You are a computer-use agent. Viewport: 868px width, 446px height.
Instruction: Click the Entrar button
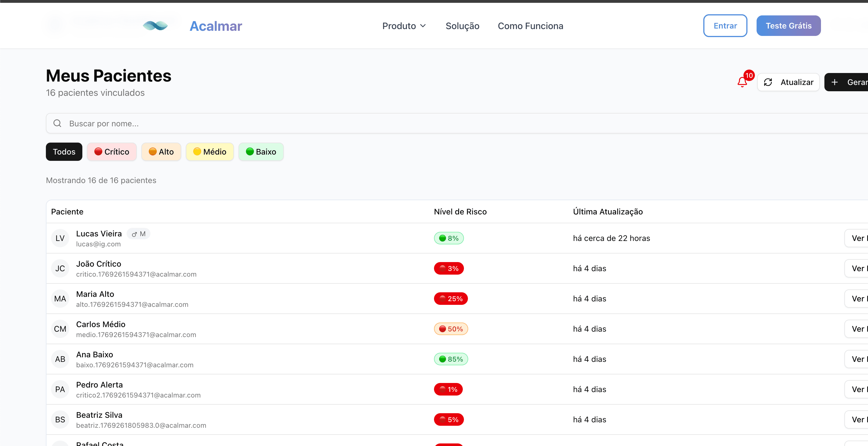pos(725,26)
